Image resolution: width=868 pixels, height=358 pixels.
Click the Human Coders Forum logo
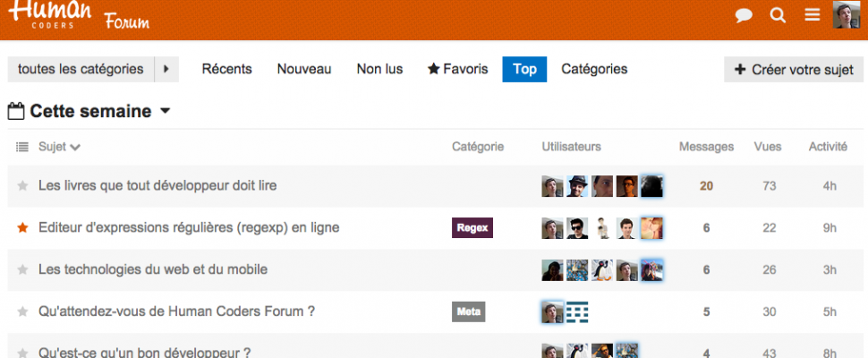click(79, 15)
